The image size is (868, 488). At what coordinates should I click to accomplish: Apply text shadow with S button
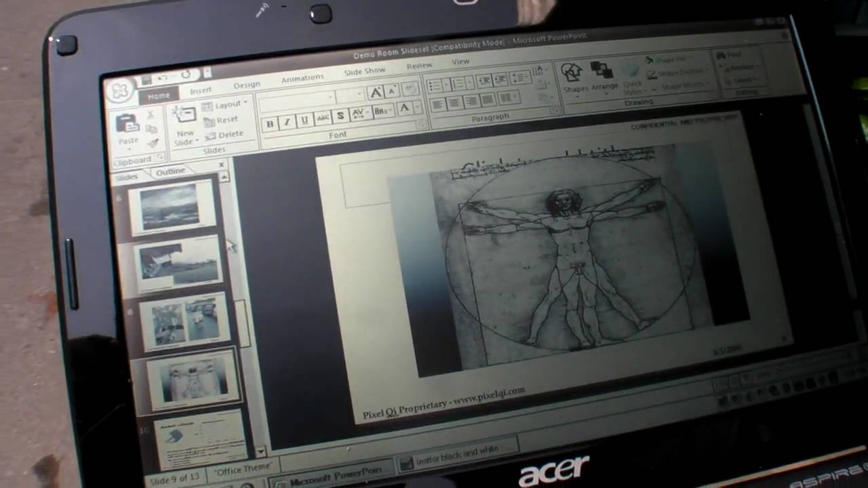tap(341, 115)
